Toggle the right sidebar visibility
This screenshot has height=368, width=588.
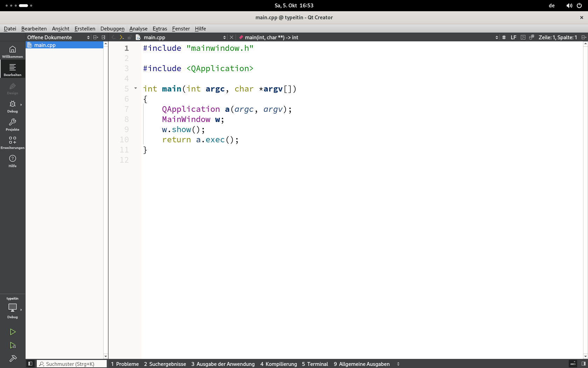pyautogui.click(x=583, y=364)
